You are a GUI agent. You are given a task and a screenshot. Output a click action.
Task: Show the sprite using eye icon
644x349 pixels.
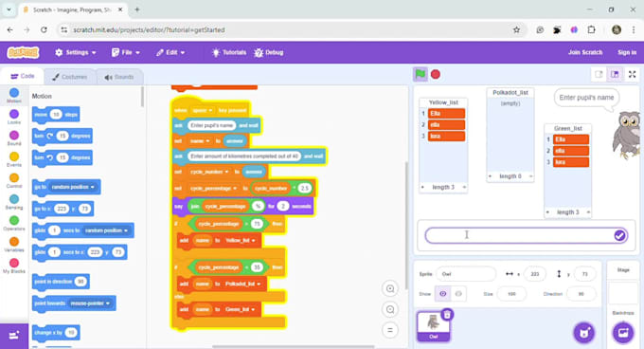click(443, 294)
